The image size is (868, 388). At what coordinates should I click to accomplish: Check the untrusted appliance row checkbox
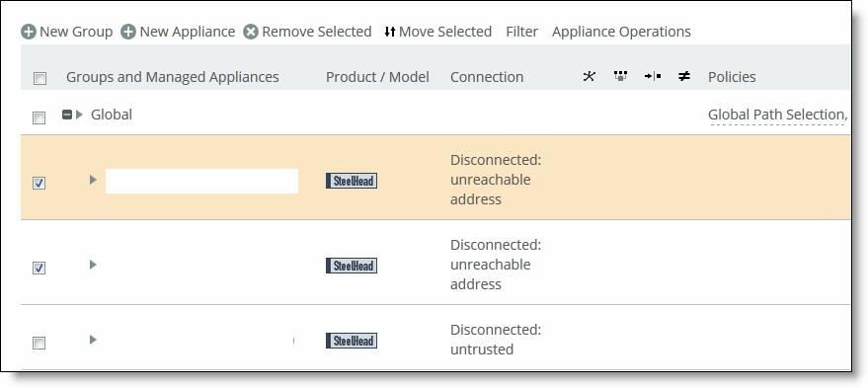pyautogui.click(x=39, y=344)
